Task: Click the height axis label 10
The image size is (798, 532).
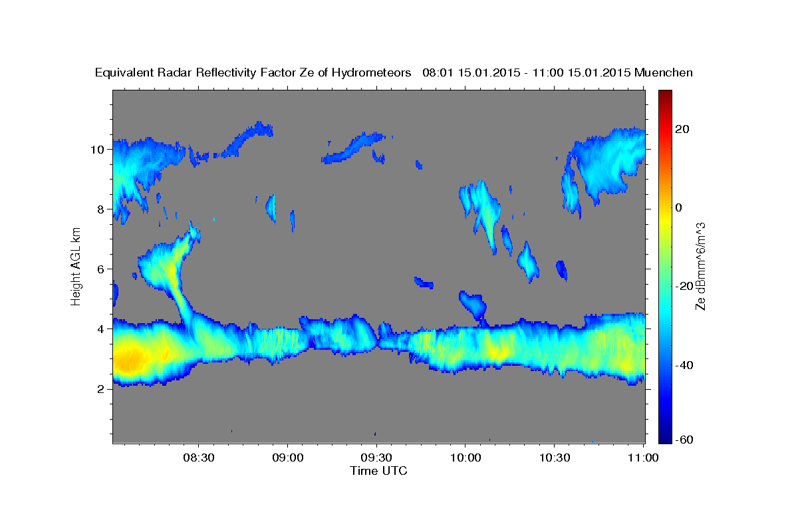Action: [x=98, y=150]
